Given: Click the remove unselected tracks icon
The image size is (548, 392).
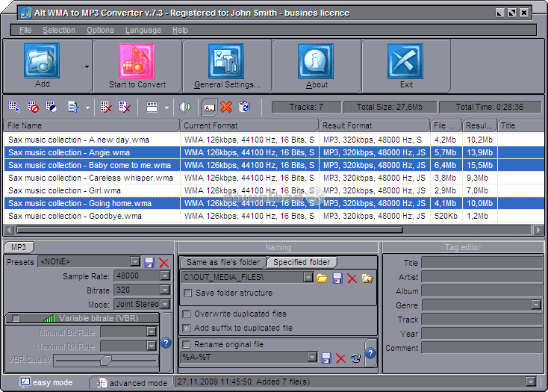Looking at the screenshot, I should click(125, 107).
